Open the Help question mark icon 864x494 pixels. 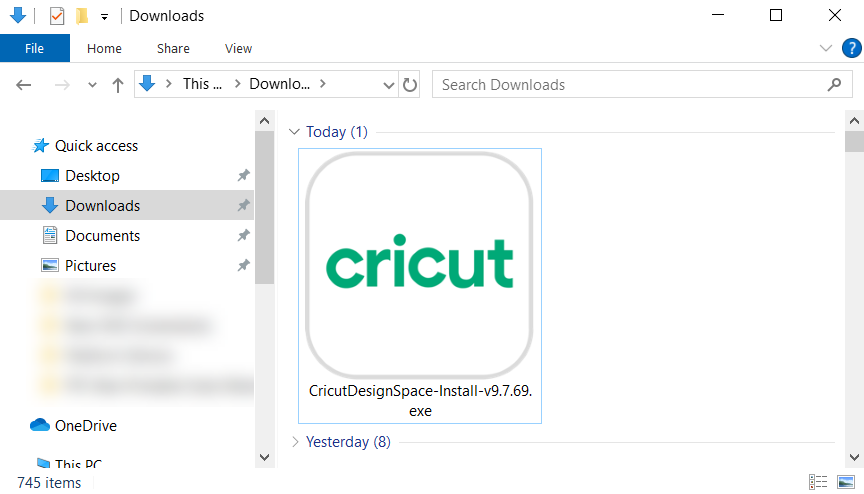click(x=851, y=48)
